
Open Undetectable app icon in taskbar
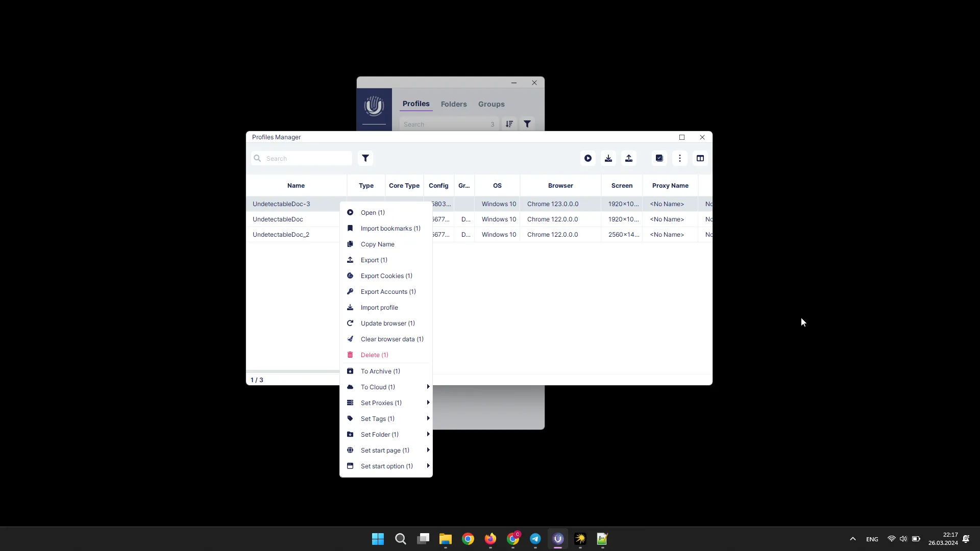click(x=557, y=538)
